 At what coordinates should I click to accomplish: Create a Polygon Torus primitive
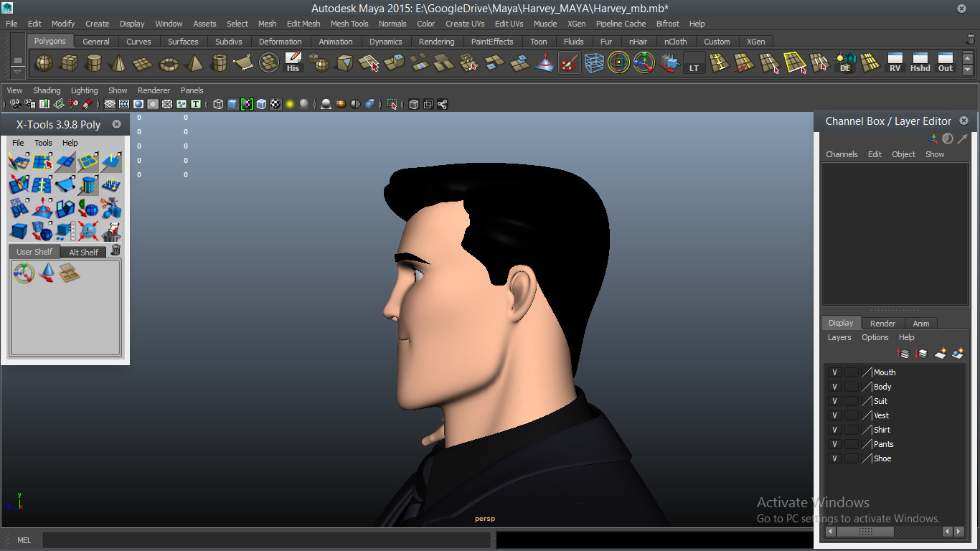pos(169,63)
